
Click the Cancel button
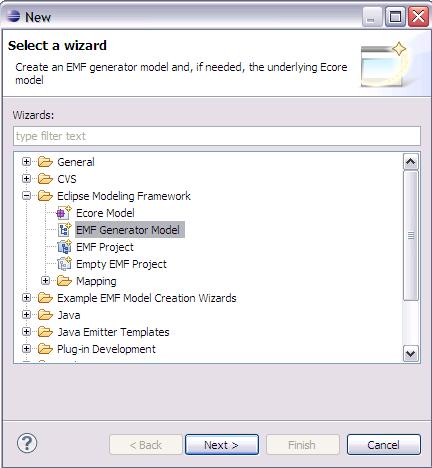pos(384,445)
